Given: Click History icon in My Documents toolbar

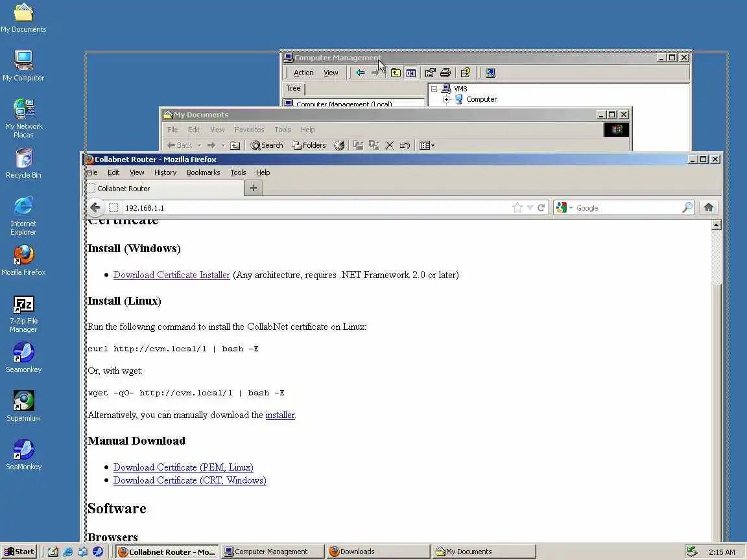Looking at the screenshot, I should coord(338,145).
